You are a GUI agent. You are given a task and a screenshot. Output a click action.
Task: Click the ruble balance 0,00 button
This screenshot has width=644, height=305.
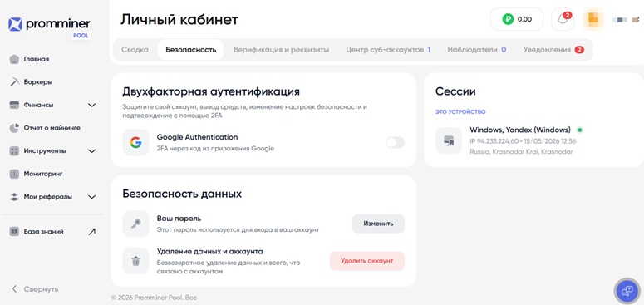(517, 19)
